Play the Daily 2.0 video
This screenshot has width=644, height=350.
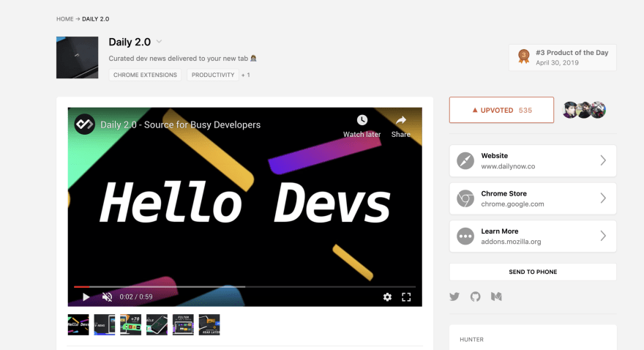(86, 297)
